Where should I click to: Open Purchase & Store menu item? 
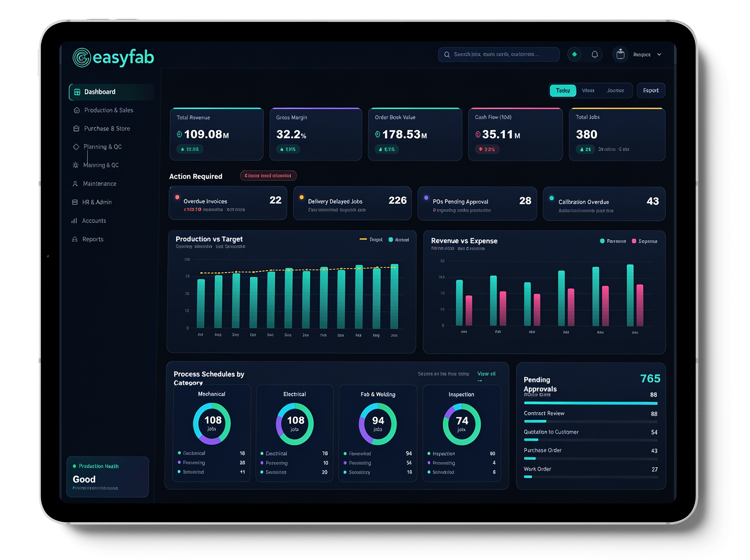[107, 128]
